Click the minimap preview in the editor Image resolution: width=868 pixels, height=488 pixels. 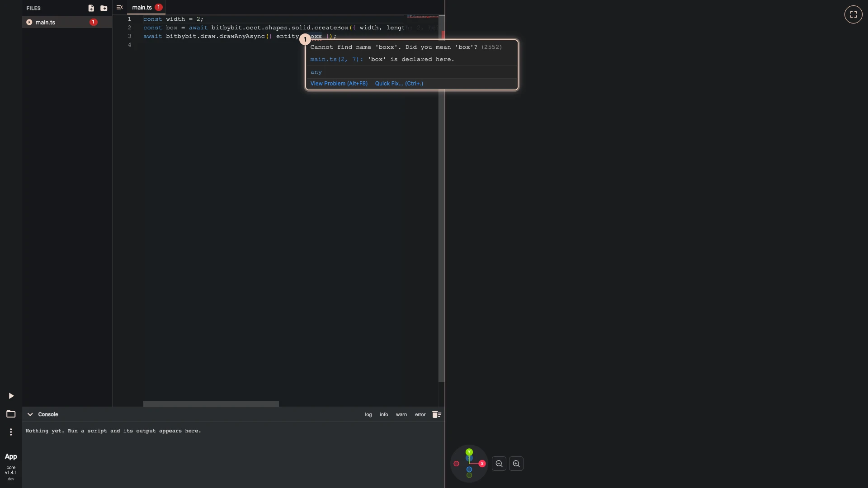point(423,16)
